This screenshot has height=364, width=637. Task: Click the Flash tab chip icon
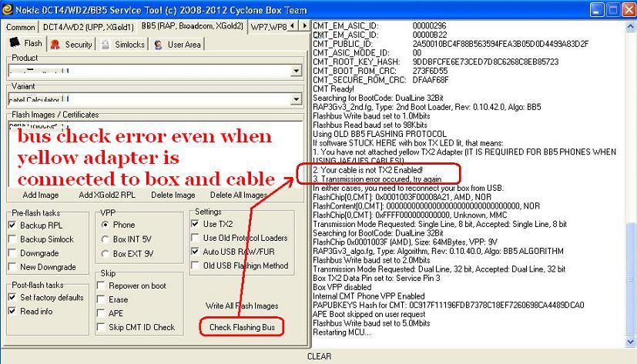[15, 42]
